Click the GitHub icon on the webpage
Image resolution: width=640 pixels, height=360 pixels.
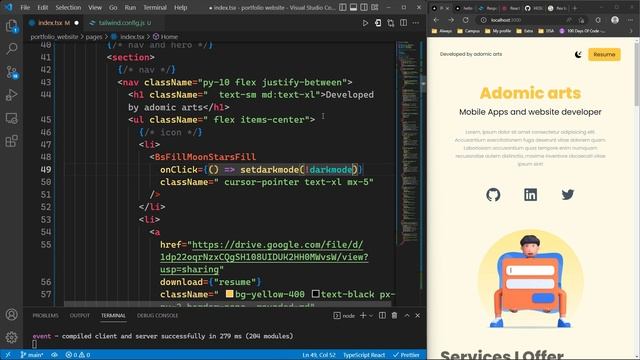pyautogui.click(x=493, y=195)
